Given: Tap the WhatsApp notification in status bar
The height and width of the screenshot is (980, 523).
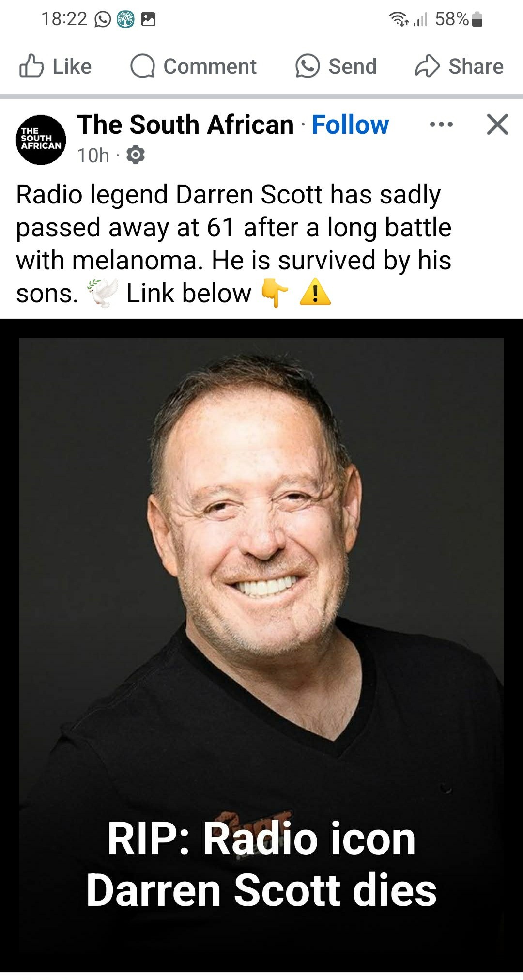Looking at the screenshot, I should point(102,19).
